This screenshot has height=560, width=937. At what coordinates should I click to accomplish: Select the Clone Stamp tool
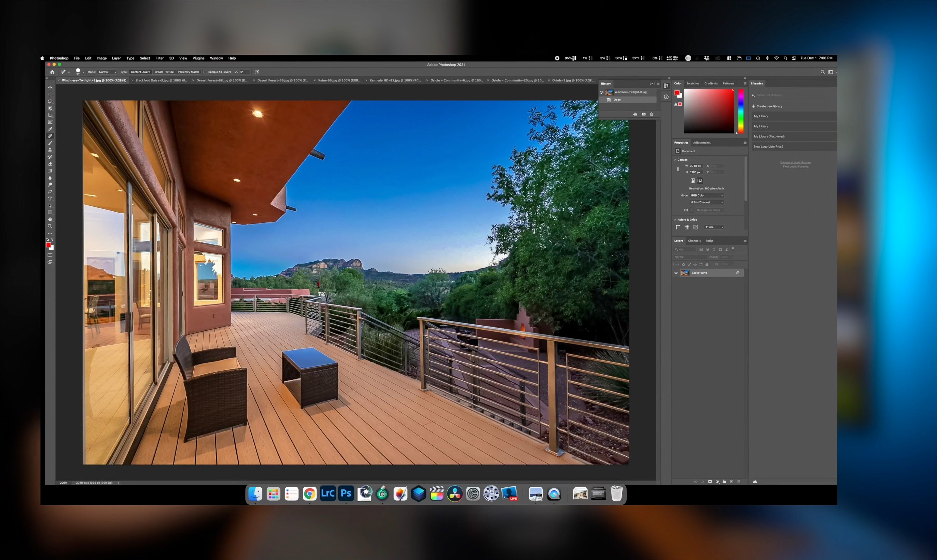[x=50, y=150]
